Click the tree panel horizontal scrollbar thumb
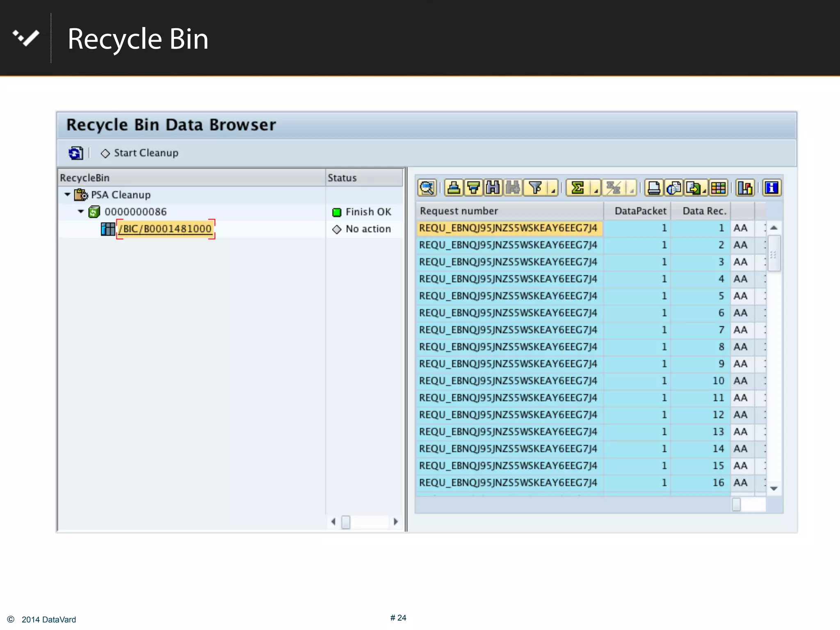 pyautogui.click(x=346, y=522)
